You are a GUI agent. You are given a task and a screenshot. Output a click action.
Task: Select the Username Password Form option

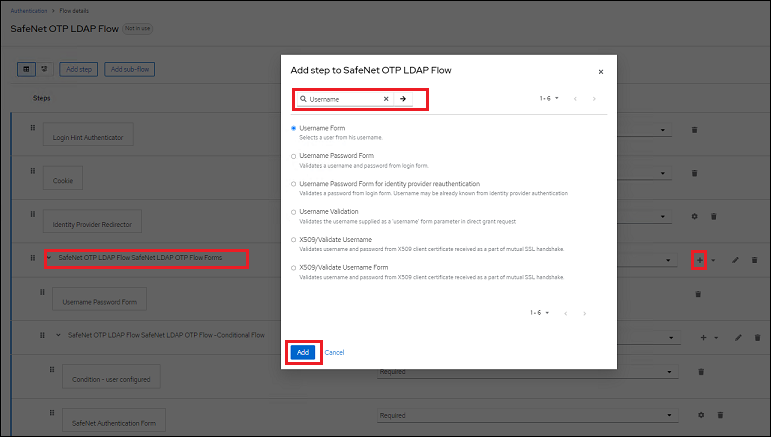[x=293, y=156]
